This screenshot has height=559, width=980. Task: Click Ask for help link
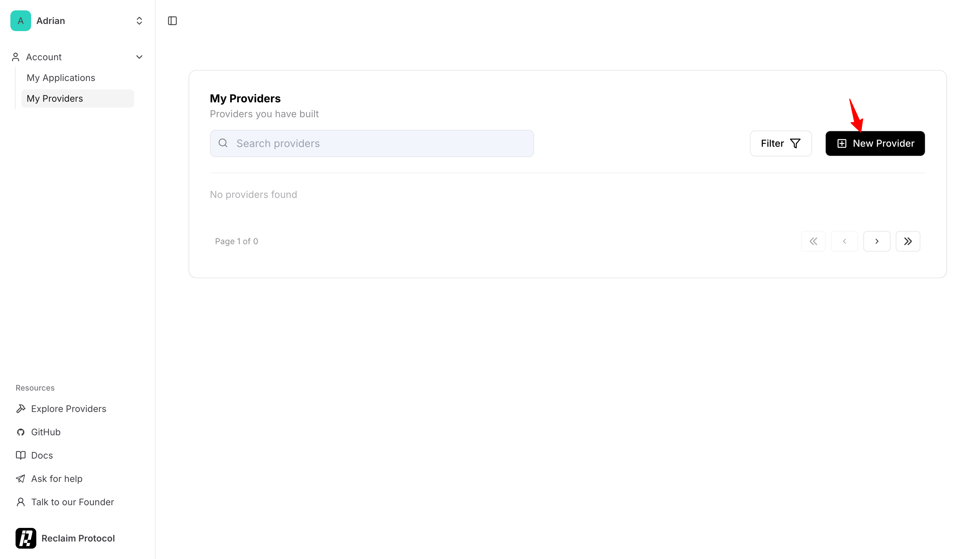tap(56, 479)
